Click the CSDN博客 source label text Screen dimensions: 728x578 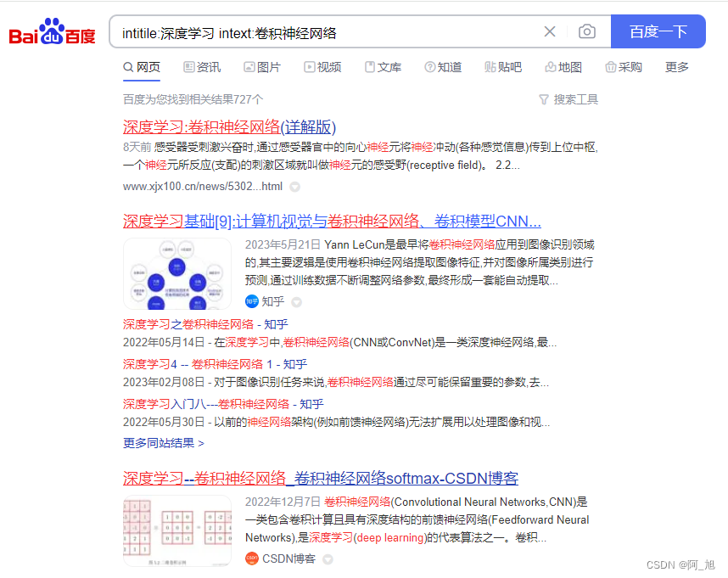point(288,558)
